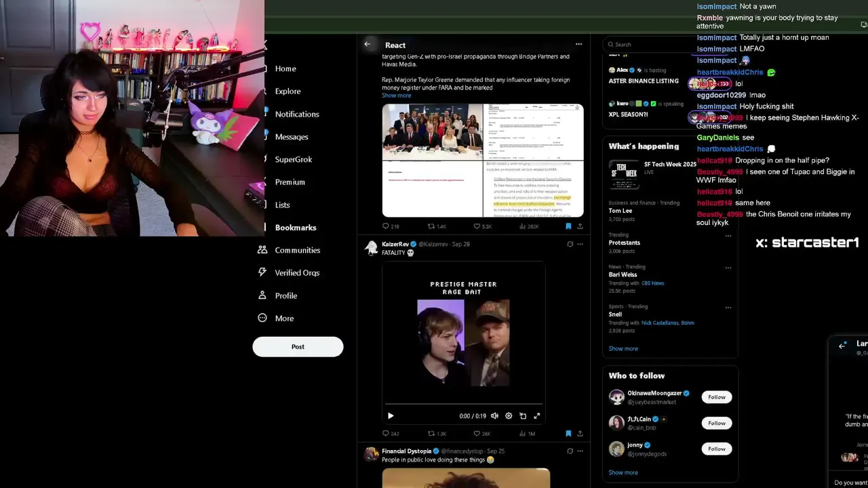Click the Post button
The width and height of the screenshot is (868, 488).
[x=298, y=346]
